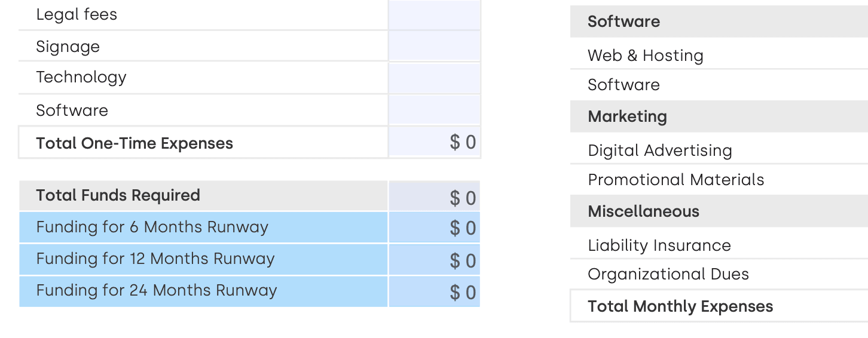This screenshot has height=338, width=868.
Task: Select the 12 Months Runway funding value
Action: [435, 260]
